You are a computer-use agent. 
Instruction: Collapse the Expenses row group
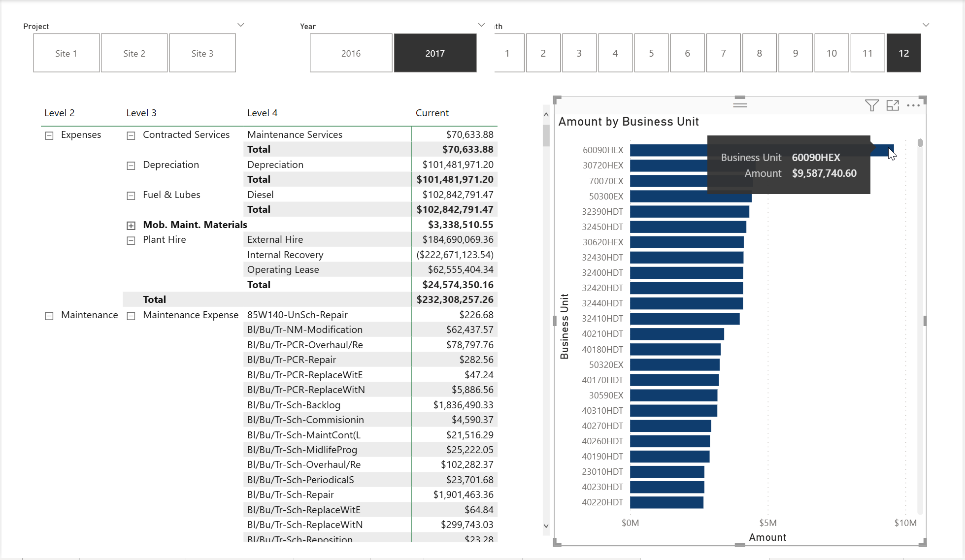pos(49,135)
